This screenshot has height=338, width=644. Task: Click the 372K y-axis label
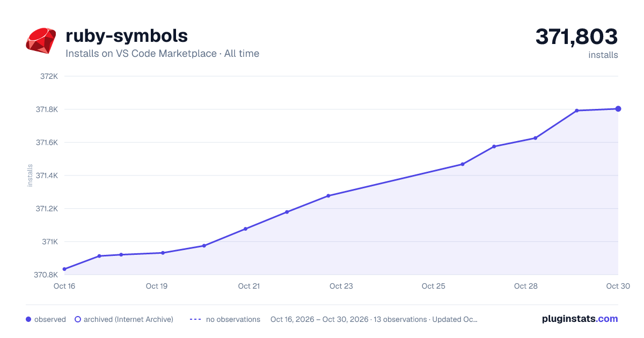(x=49, y=76)
